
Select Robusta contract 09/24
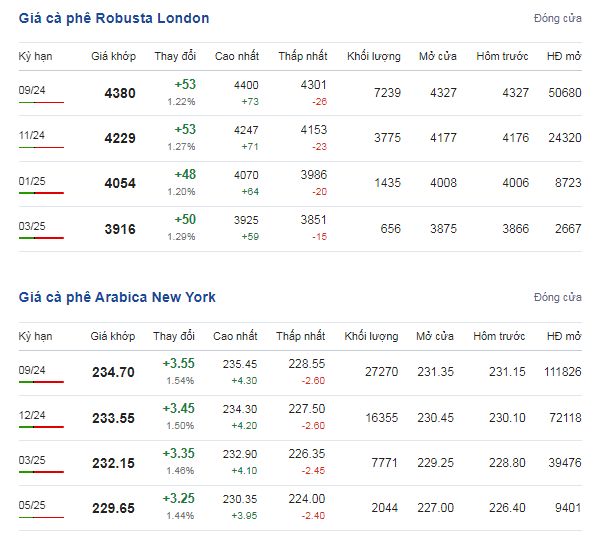coord(32,90)
